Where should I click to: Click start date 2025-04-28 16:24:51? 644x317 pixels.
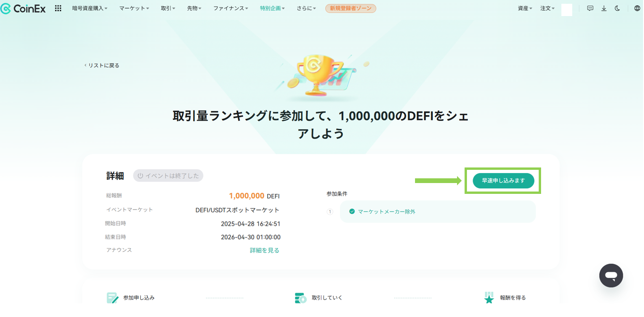pyautogui.click(x=251, y=224)
